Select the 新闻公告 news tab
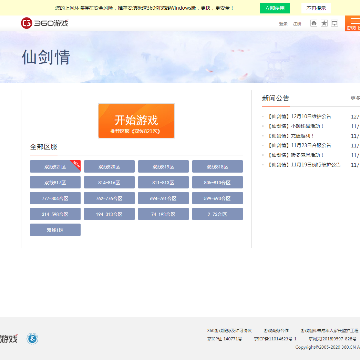360x360 pixels. (x=275, y=98)
